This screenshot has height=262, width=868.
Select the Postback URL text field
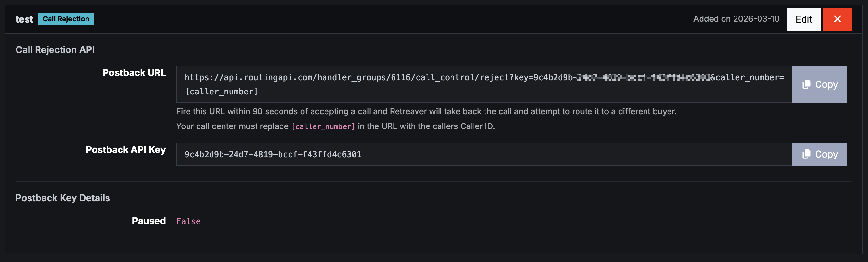tap(484, 84)
